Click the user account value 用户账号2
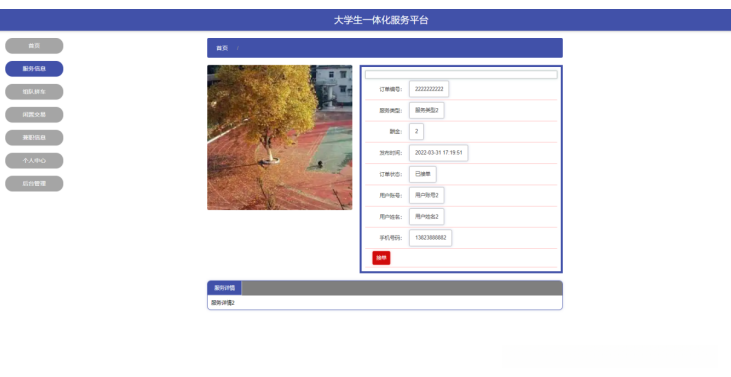Image resolution: width=731 pixels, height=377 pixels. (x=427, y=195)
